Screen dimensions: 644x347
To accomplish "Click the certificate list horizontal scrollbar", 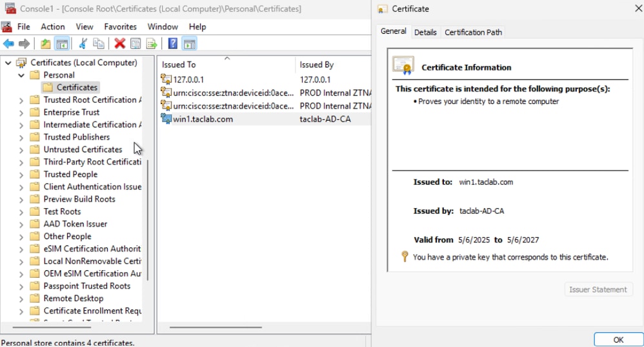I will [216, 327].
